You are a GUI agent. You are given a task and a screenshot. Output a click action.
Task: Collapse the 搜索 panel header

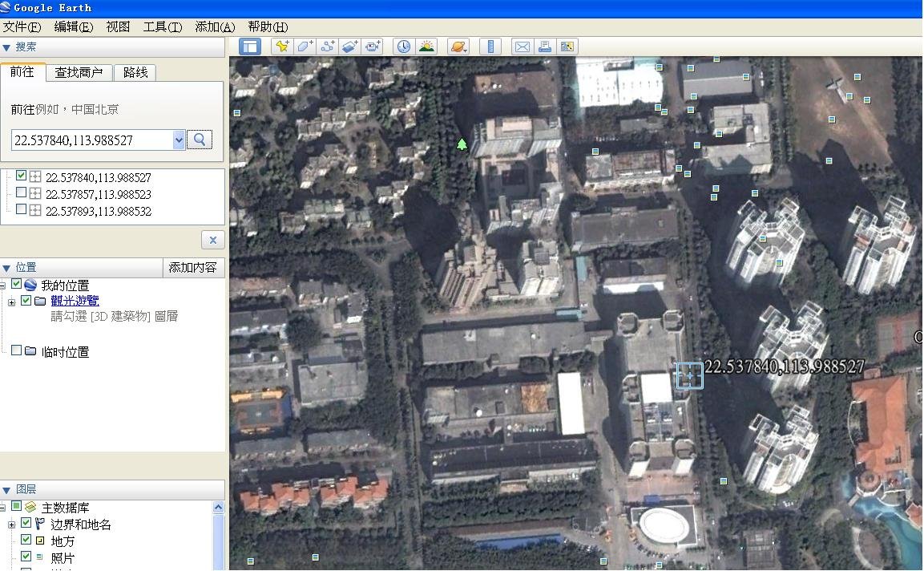[6, 47]
